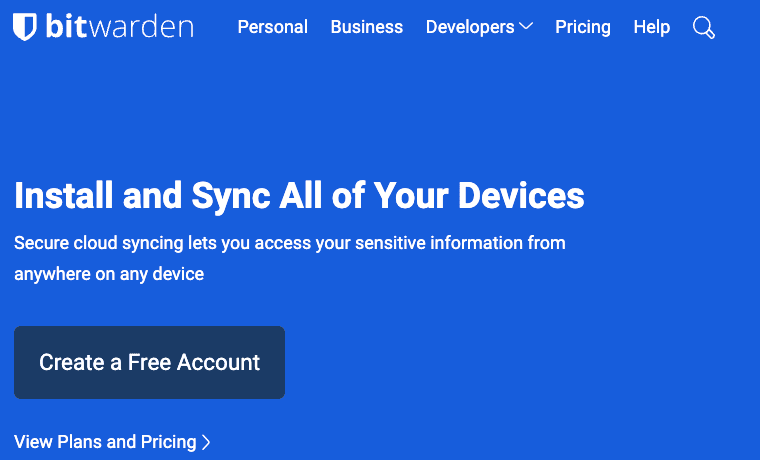Click the word 'Pricing' in the bottom link

pyautogui.click(x=168, y=443)
